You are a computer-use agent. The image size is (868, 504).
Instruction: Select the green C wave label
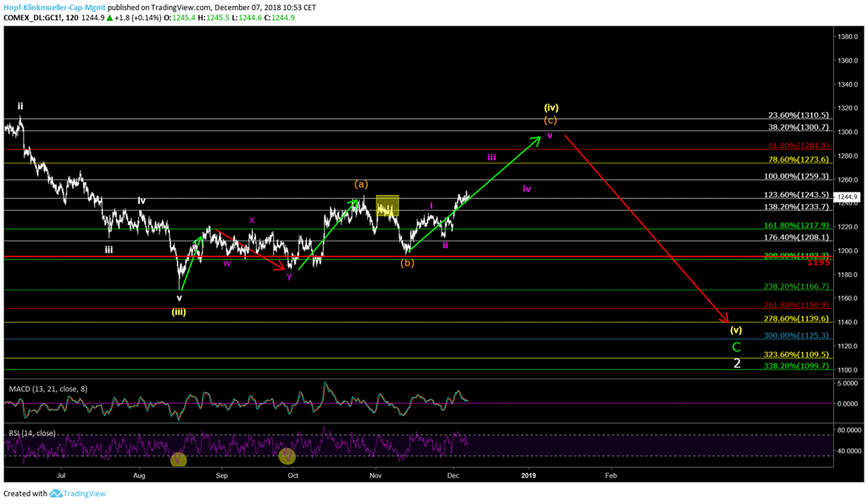click(x=737, y=347)
